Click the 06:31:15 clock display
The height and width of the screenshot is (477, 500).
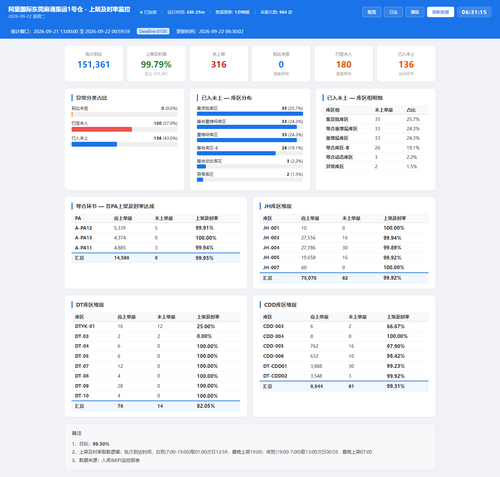pyautogui.click(x=474, y=12)
